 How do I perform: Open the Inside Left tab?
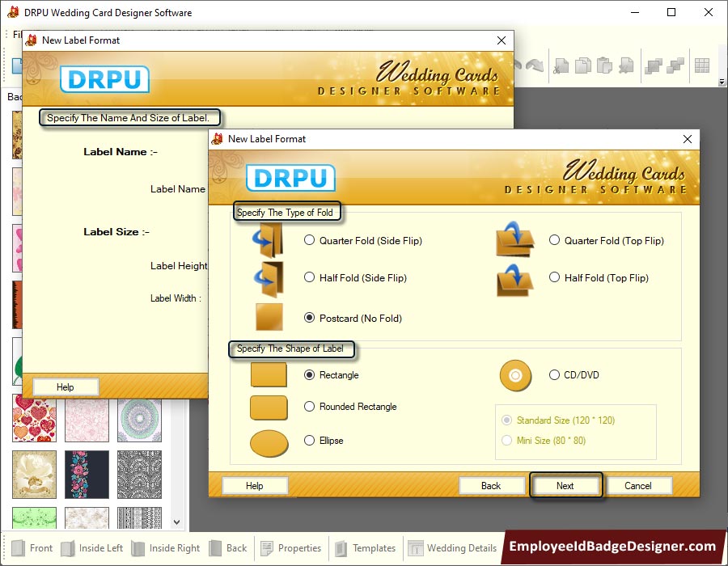[92, 548]
